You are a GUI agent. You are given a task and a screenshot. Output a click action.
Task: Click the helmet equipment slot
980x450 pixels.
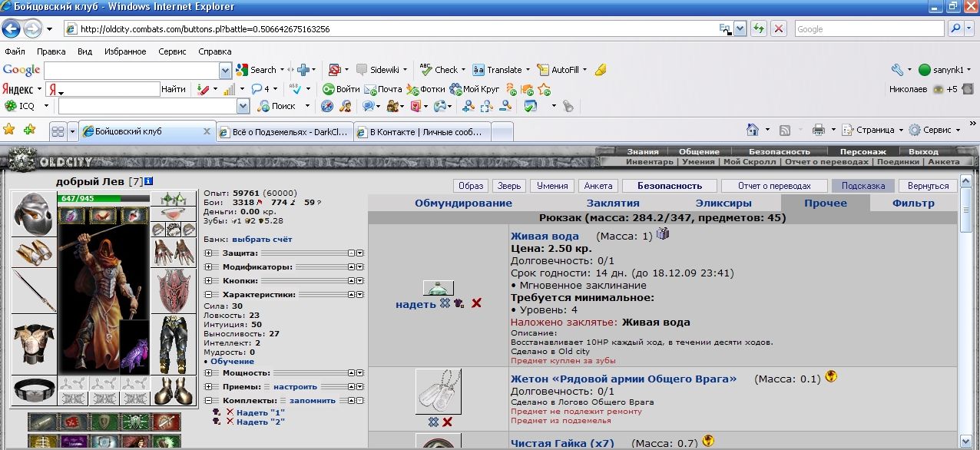[x=34, y=213]
